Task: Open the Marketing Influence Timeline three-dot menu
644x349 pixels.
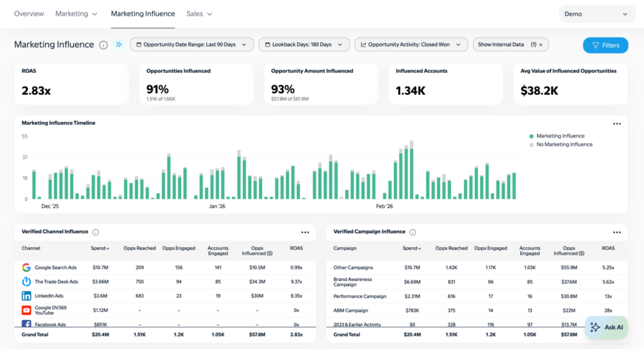Action: coord(617,123)
